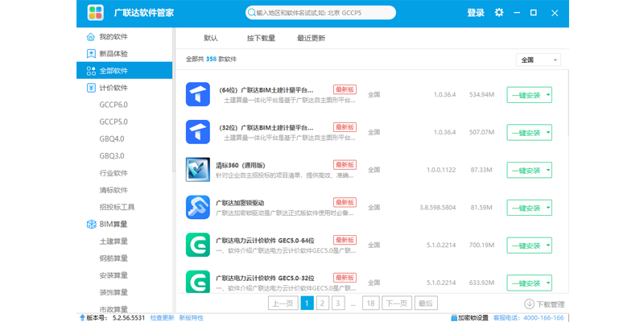Select 装饰算量 in the sidebar
Image resolution: width=644 pixels, height=322 pixels.
[x=114, y=292]
